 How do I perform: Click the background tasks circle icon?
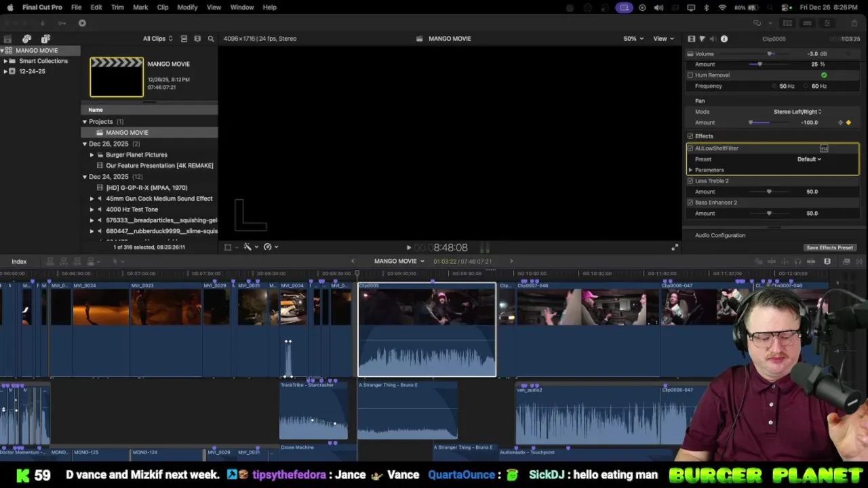click(x=82, y=23)
